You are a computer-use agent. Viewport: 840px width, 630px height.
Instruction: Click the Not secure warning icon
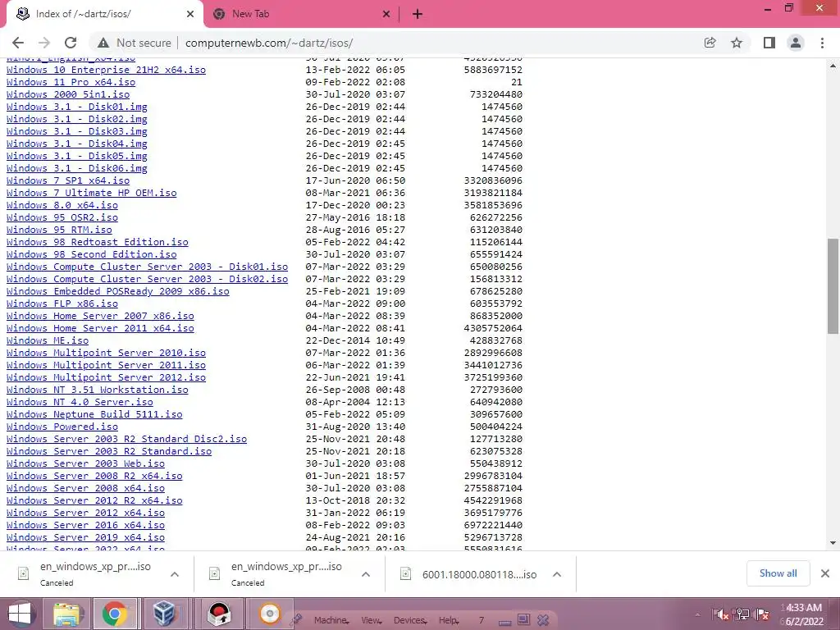tap(103, 43)
